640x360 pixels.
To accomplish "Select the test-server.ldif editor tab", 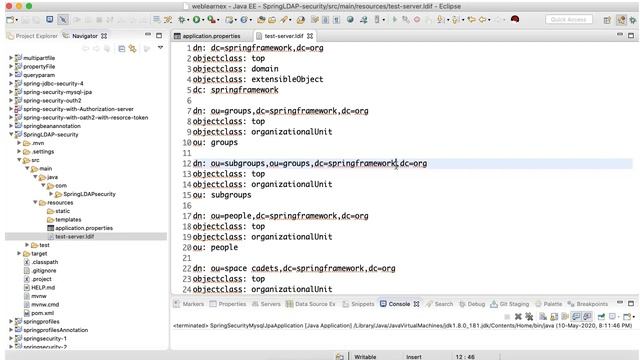I will click(284, 36).
